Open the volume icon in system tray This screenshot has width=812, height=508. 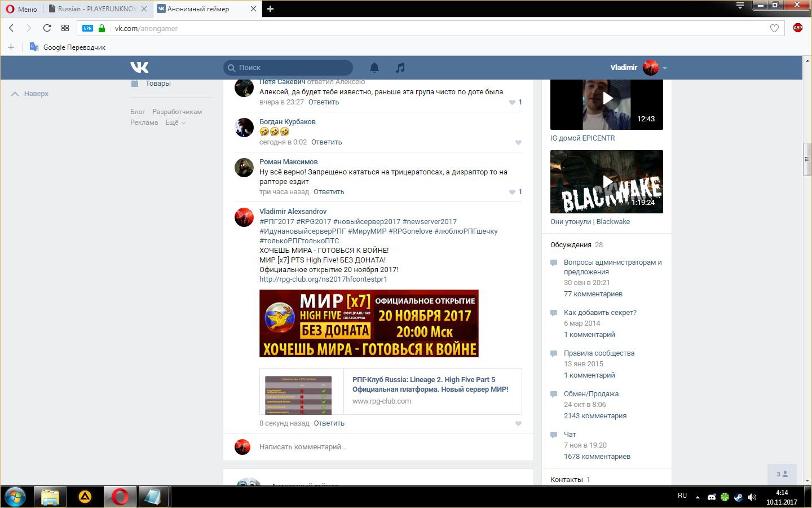tap(752, 497)
